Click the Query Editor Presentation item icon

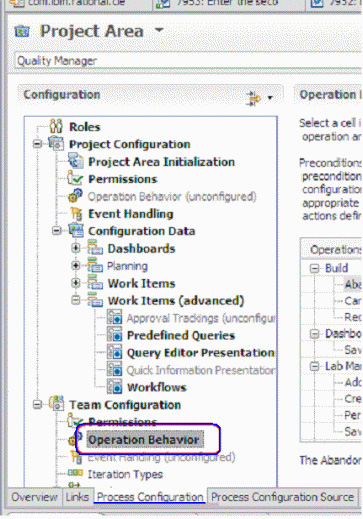115,352
